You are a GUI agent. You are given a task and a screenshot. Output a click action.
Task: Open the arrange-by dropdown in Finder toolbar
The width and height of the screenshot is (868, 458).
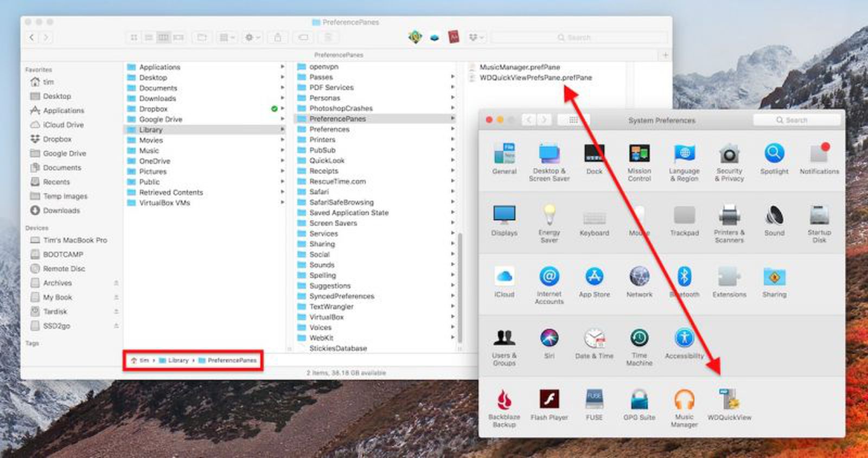226,37
